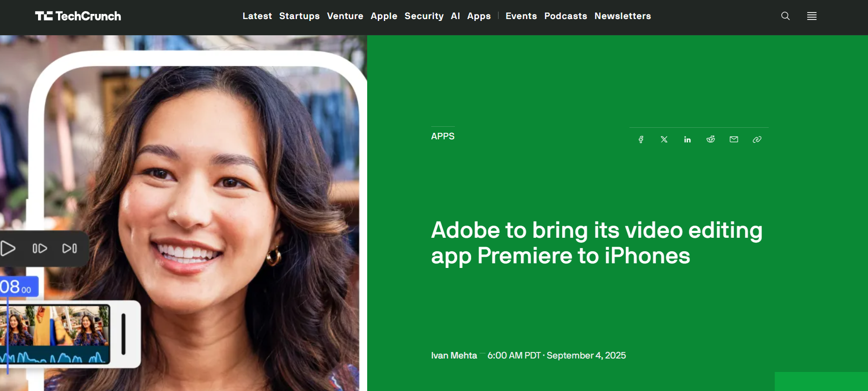Click the article headline about Adobe Premiere

coord(597,243)
